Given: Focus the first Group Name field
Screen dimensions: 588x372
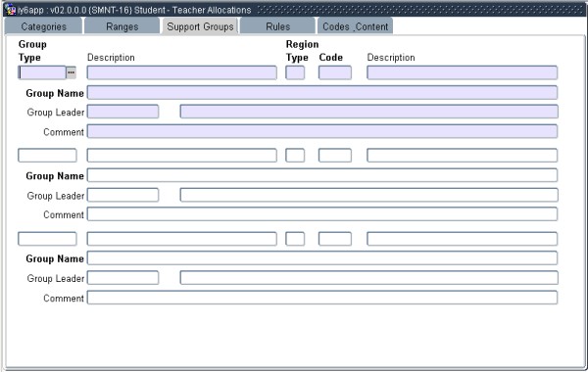Looking at the screenshot, I should pos(322,93).
